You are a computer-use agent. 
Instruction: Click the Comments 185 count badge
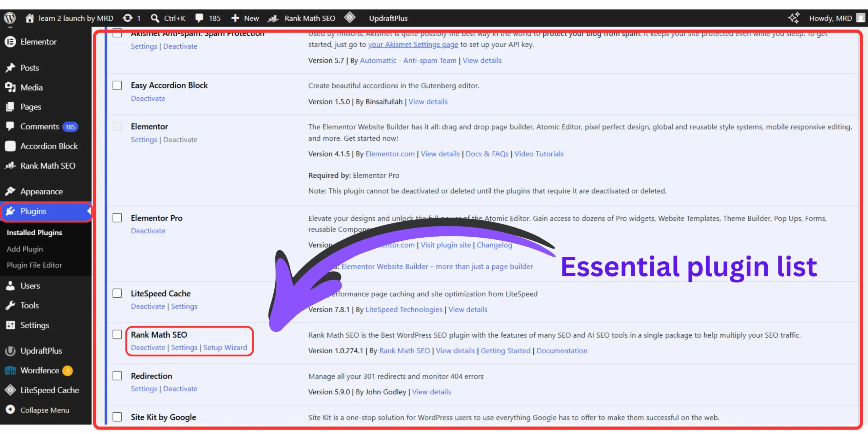(x=70, y=127)
